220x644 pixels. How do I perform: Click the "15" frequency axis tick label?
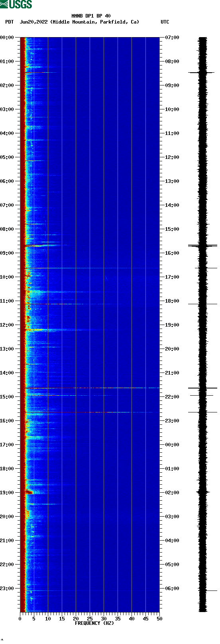tap(62, 619)
